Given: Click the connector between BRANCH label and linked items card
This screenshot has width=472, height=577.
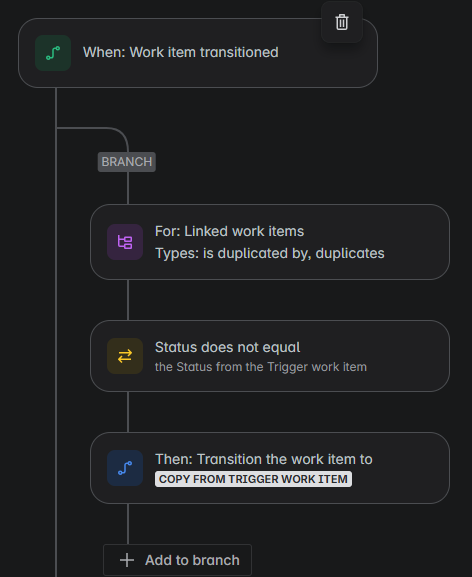Looking at the screenshot, I should 128,188.
